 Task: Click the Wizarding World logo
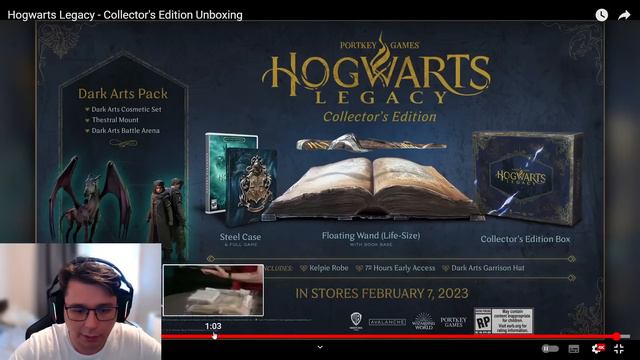[x=423, y=321]
